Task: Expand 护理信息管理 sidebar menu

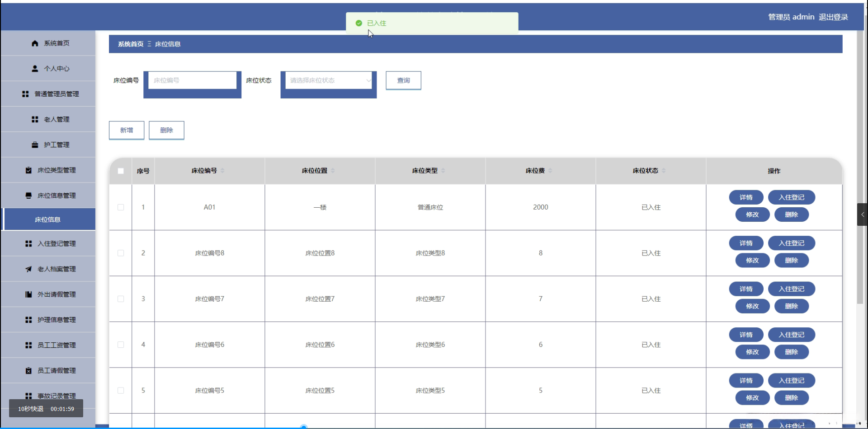Action: coord(48,320)
